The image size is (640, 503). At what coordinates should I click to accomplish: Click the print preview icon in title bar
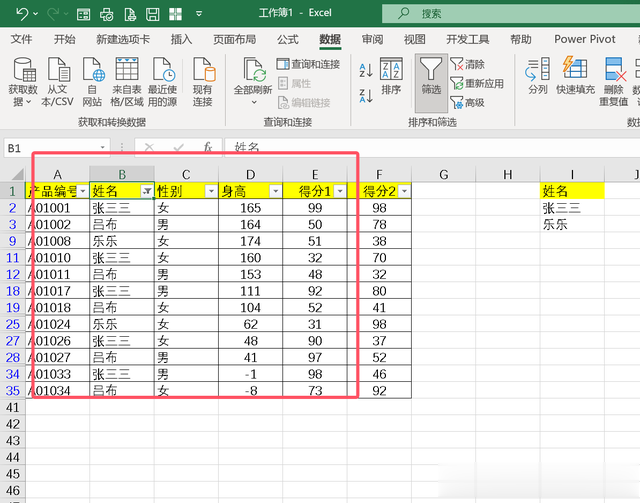click(x=107, y=15)
